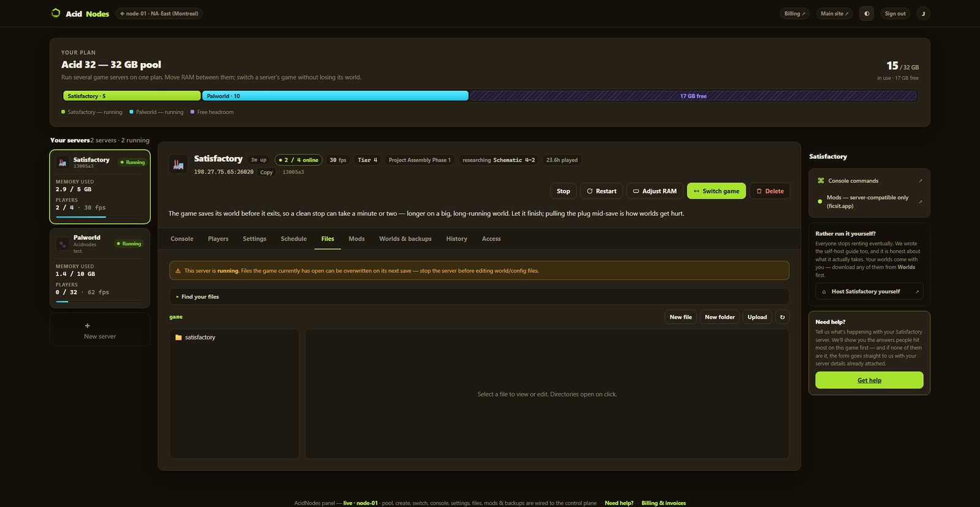The width and height of the screenshot is (980, 507).
Task: Click the green Get help button
Action: point(869,380)
